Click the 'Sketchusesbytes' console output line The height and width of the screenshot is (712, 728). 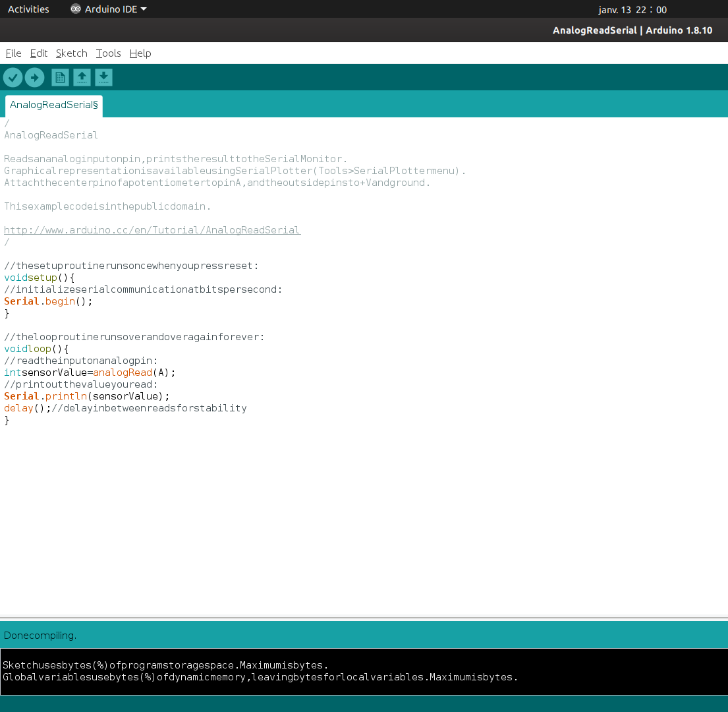165,665
